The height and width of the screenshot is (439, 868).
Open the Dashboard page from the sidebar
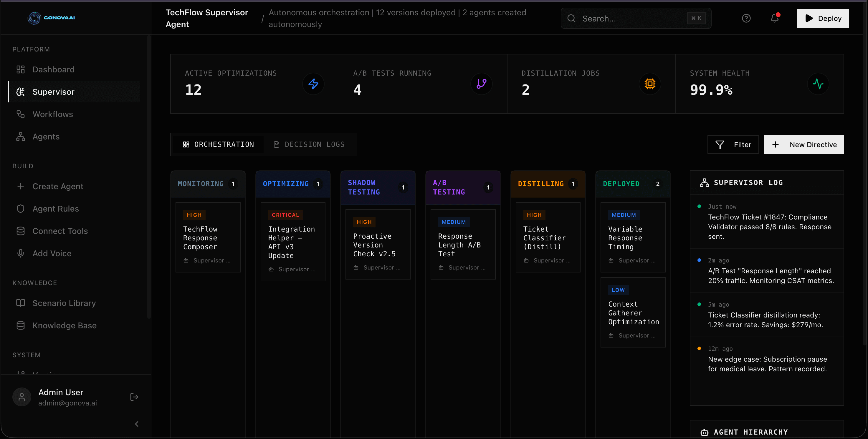[x=53, y=69]
